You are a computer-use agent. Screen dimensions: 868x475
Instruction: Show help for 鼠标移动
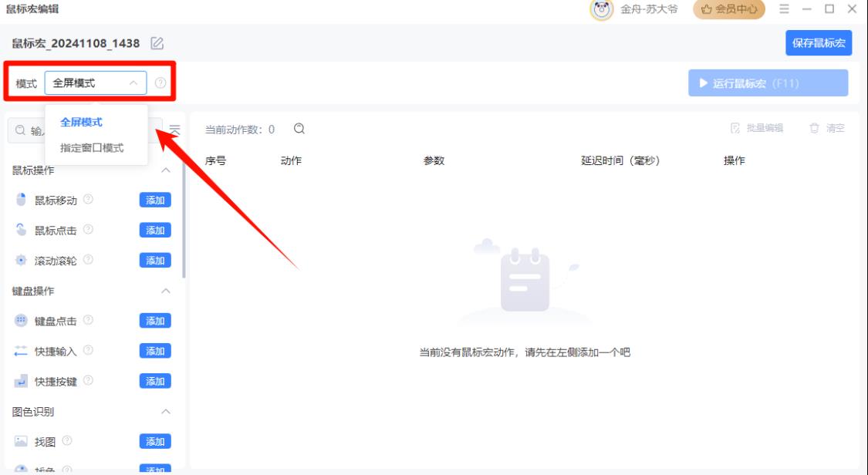click(x=88, y=200)
